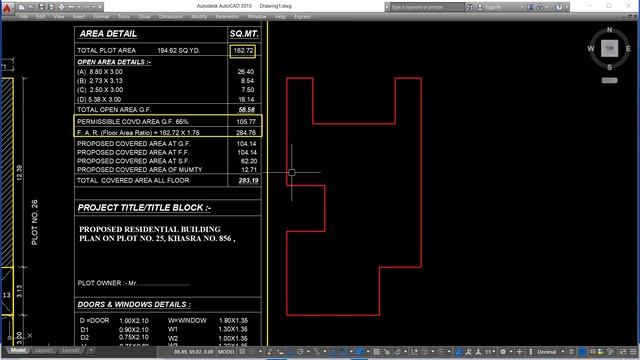Toggle isometric drafting in status bar

(x=318, y=351)
